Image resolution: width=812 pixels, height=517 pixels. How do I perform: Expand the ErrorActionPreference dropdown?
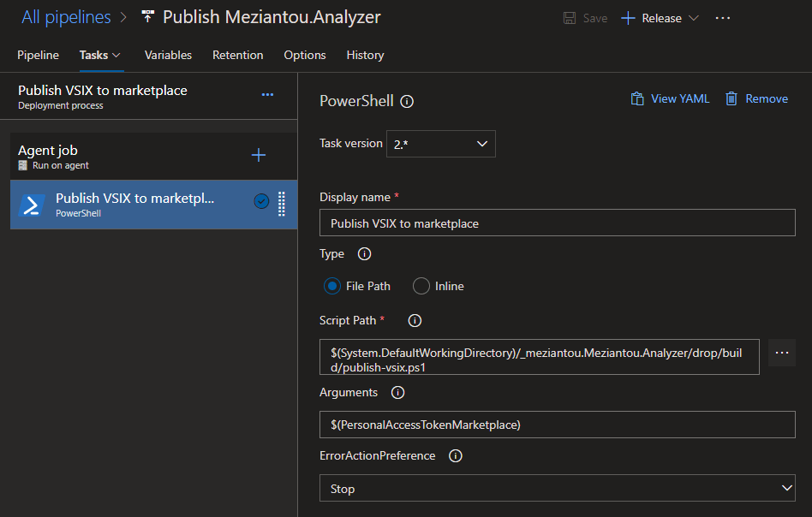point(557,489)
